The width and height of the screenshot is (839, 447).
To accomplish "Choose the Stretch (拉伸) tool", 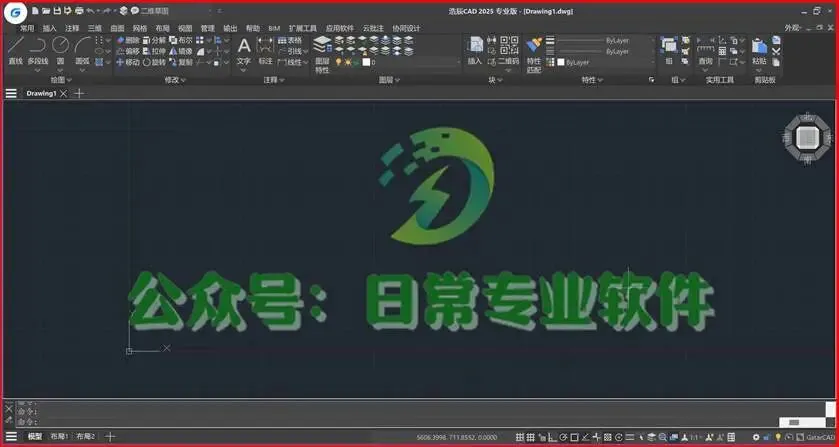I will [x=155, y=51].
